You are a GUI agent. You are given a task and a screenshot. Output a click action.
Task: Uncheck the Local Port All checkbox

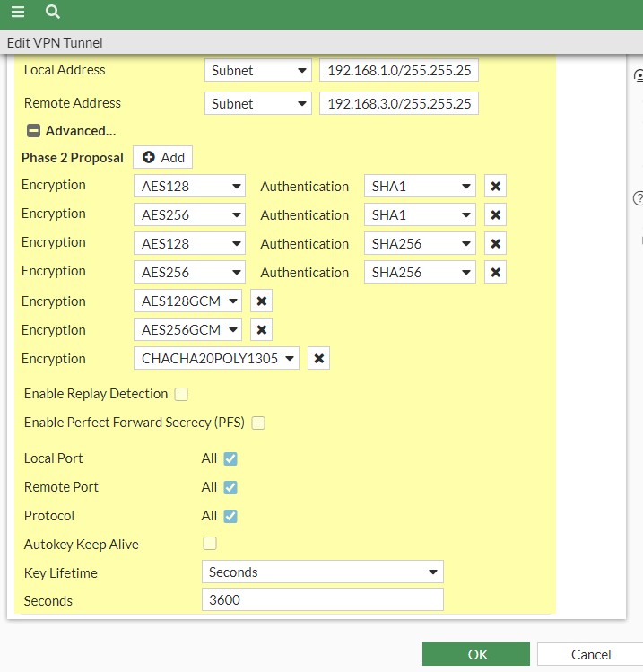point(230,458)
